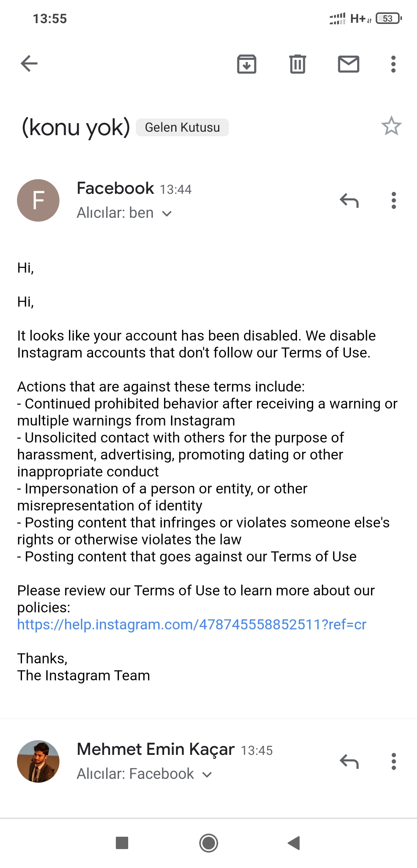Screen dimensions: 417x868
Task: Expand recipients 'Alıcılar: ben' details
Action: 124,213
